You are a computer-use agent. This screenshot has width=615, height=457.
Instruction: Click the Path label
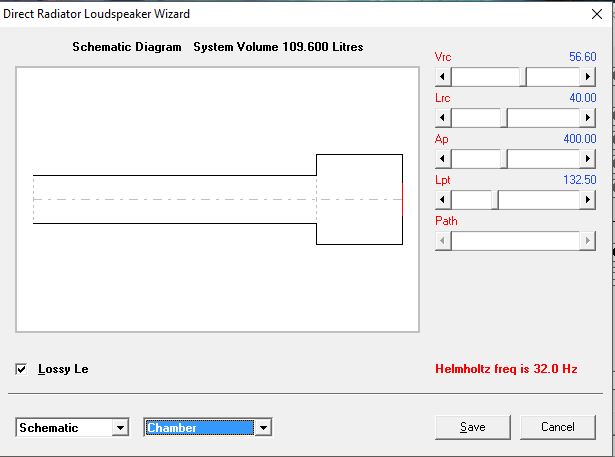click(x=446, y=220)
